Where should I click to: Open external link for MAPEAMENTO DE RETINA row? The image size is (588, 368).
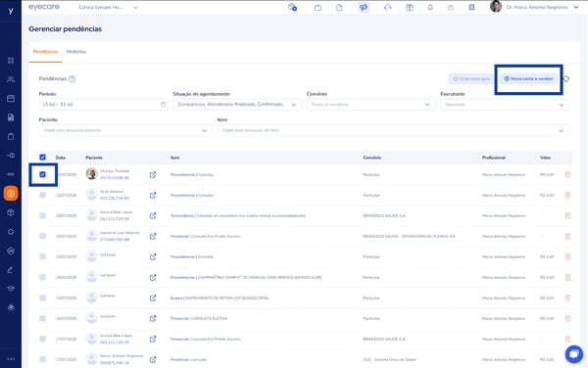pos(153,298)
